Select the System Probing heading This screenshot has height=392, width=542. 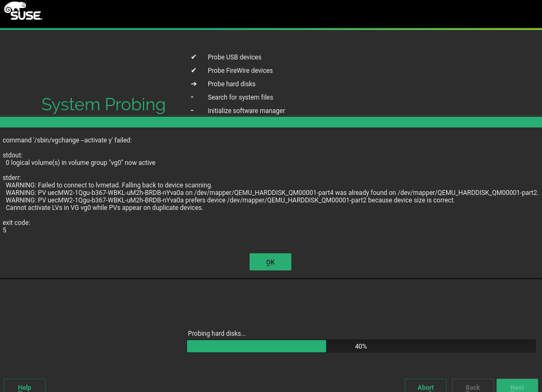[103, 104]
